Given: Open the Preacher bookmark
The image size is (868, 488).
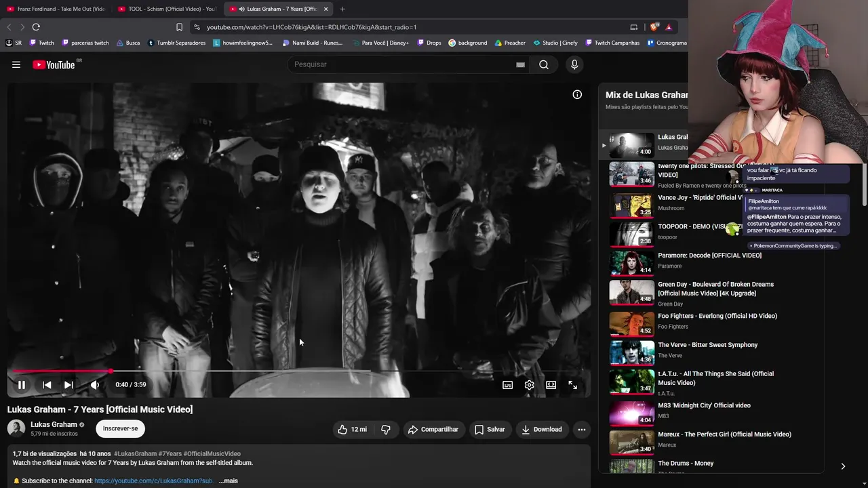Looking at the screenshot, I should pos(510,43).
